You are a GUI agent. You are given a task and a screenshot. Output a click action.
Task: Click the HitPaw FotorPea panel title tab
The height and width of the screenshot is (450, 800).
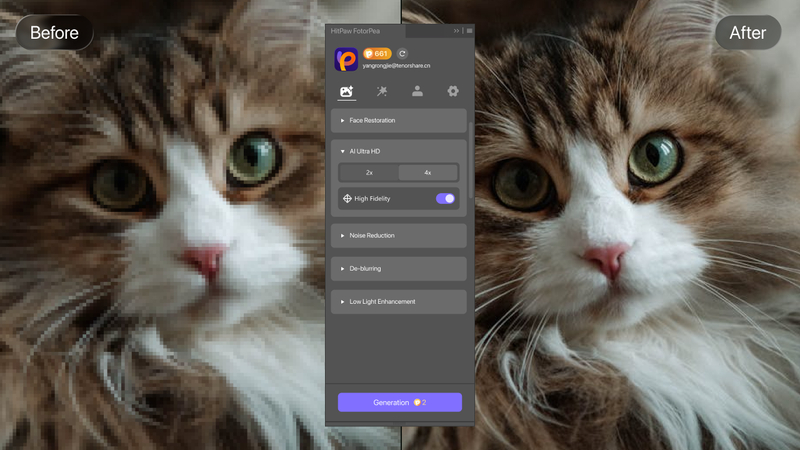[366, 31]
